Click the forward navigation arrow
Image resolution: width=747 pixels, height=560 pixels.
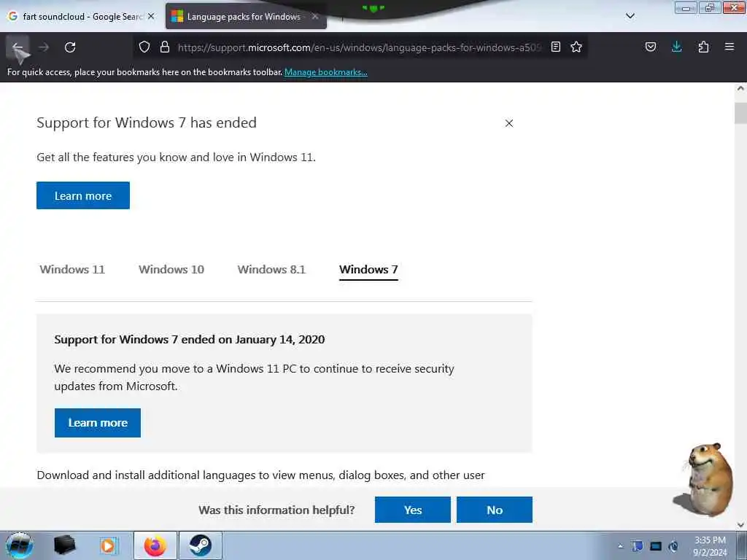44,47
